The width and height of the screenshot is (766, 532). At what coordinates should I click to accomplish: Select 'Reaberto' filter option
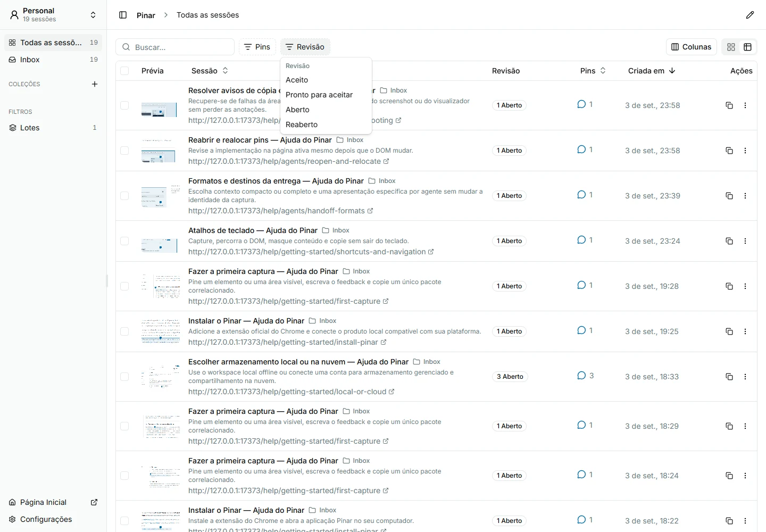(x=326, y=124)
